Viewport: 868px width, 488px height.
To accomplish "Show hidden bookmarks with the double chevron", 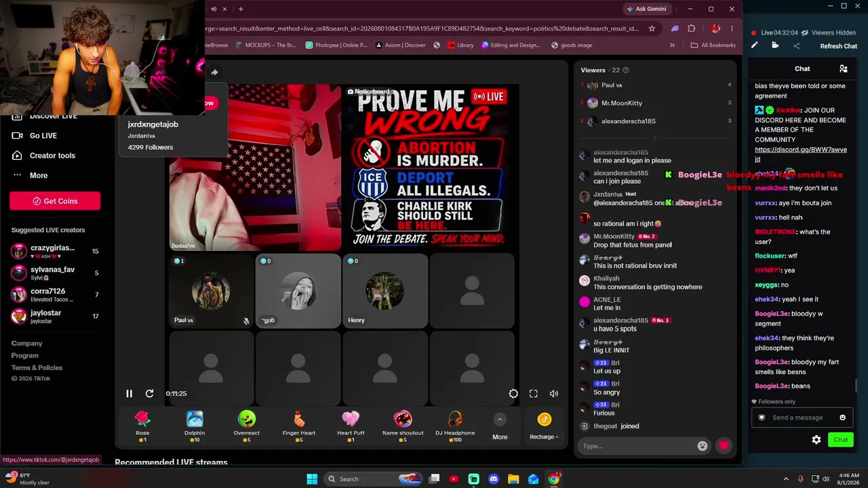I will [672, 45].
